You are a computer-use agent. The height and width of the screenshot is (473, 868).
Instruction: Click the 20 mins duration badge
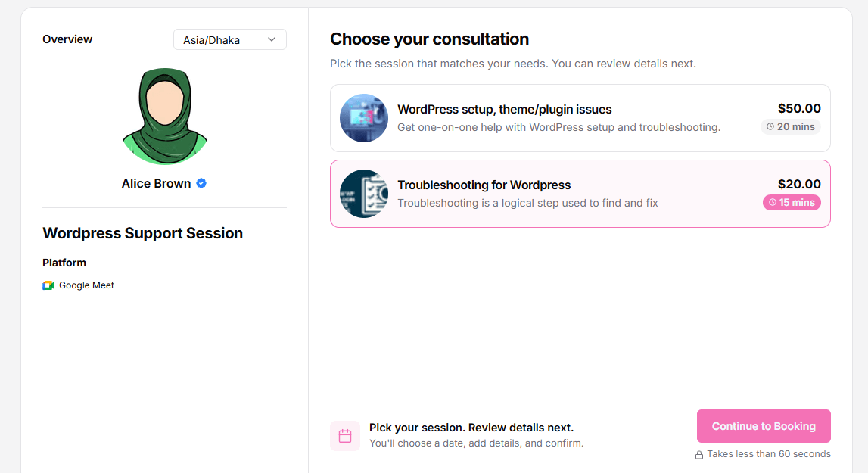[x=791, y=127]
